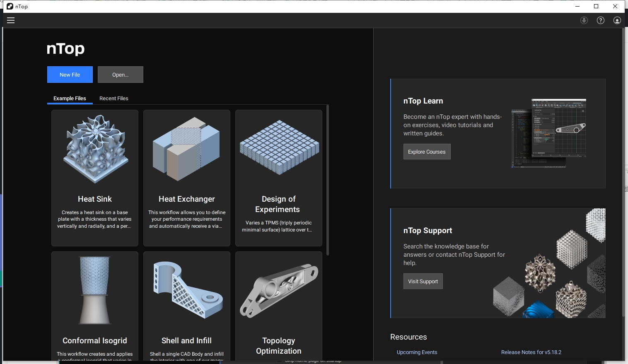Image resolution: width=628 pixels, height=364 pixels.
Task: Click the example files list scrollbar
Action: (328, 180)
